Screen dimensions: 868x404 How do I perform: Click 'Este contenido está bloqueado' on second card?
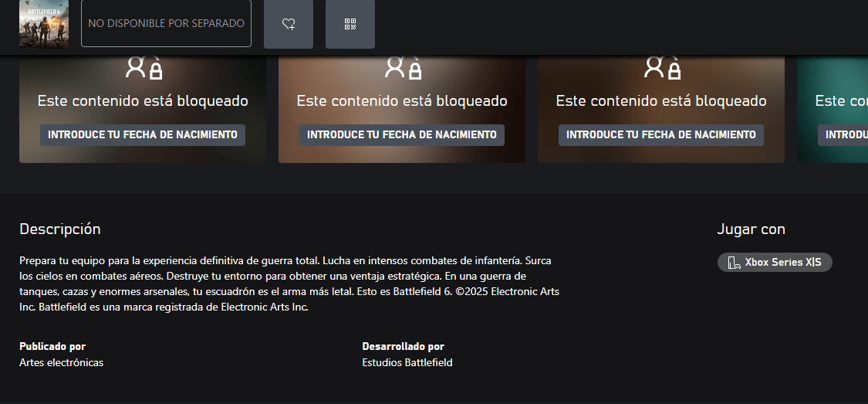[402, 101]
